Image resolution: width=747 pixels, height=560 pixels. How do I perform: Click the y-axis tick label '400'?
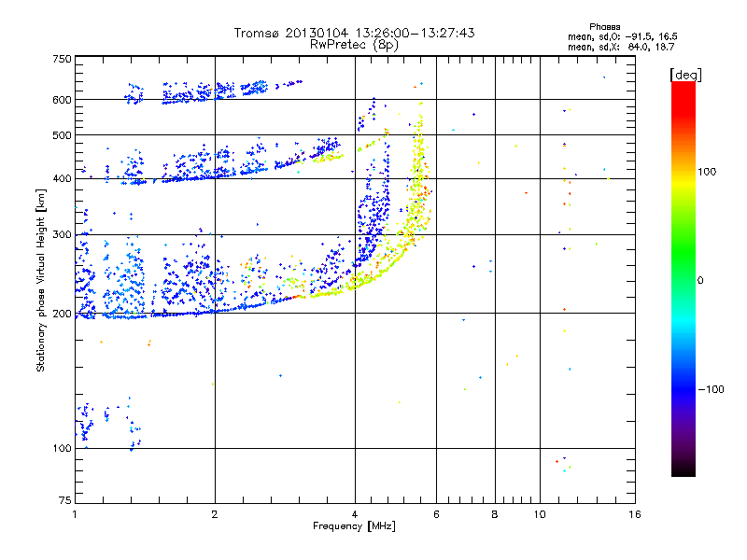point(62,178)
